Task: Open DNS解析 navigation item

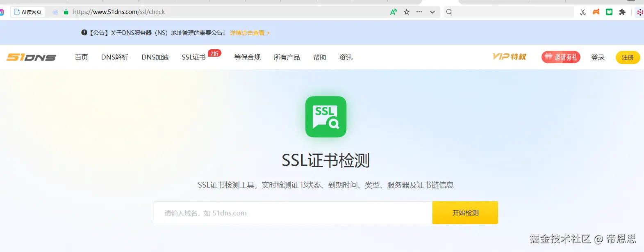Action: [115, 57]
